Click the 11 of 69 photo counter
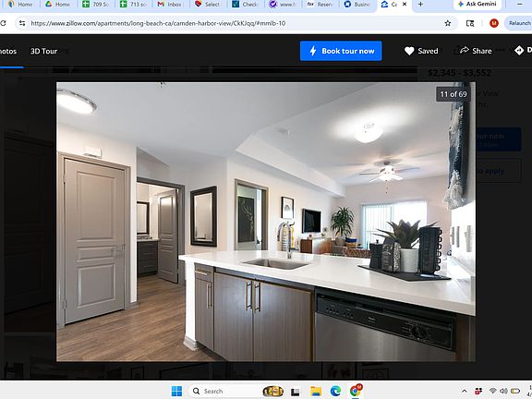The image size is (532, 399). [453, 94]
